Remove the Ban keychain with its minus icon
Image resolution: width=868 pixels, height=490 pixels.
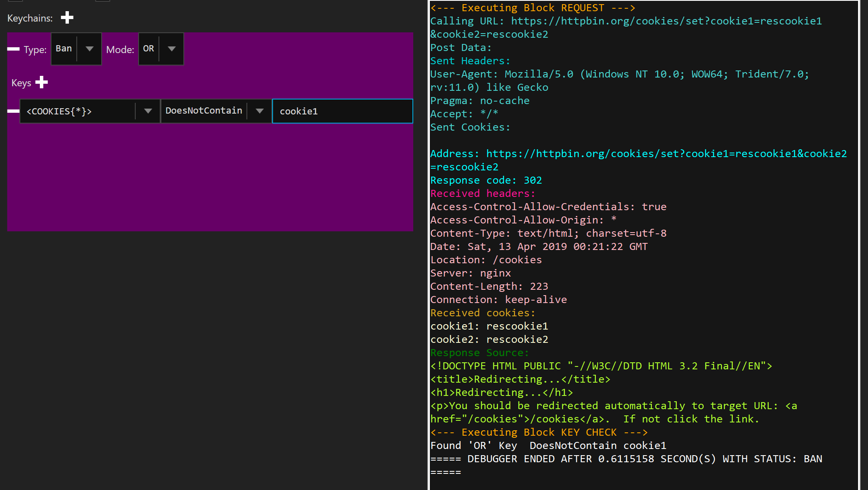tap(13, 49)
